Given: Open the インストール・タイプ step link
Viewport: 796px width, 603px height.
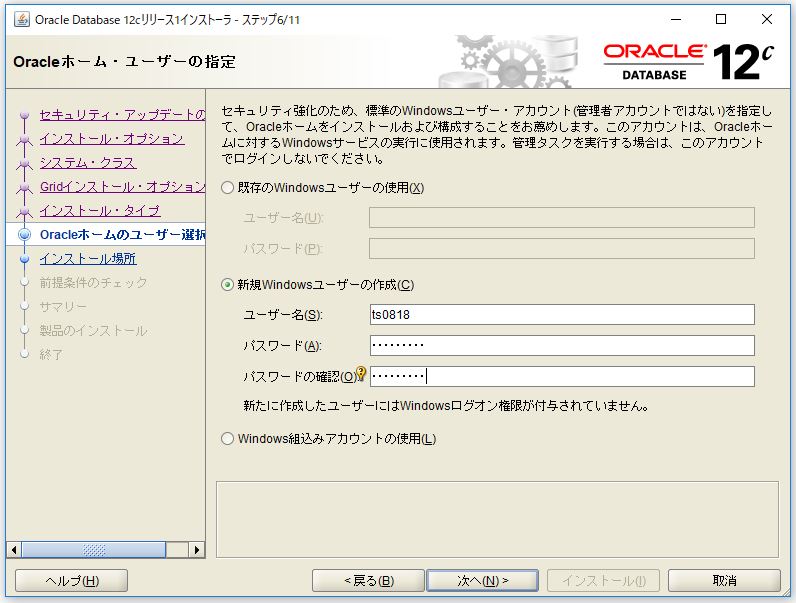Looking at the screenshot, I should coord(100,211).
